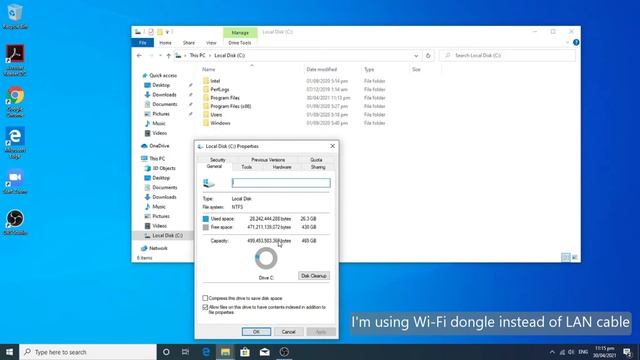Open OBS Studio desktop shortcut
This screenshot has width=640, height=360.
[15, 222]
